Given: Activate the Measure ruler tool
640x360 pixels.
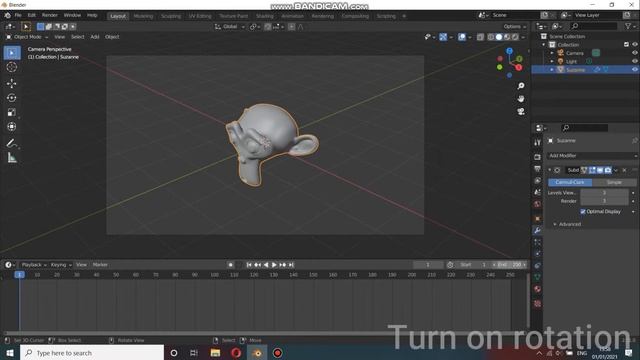Looking at the screenshot, I should 12,158.
